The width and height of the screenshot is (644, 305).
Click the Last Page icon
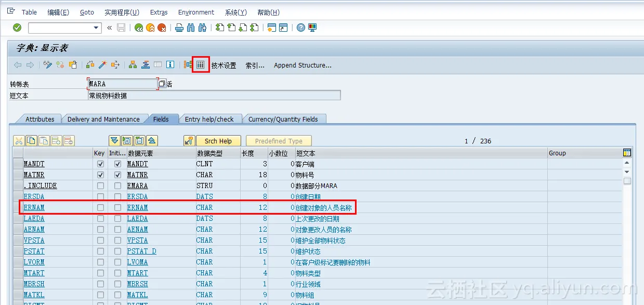tap(254, 28)
